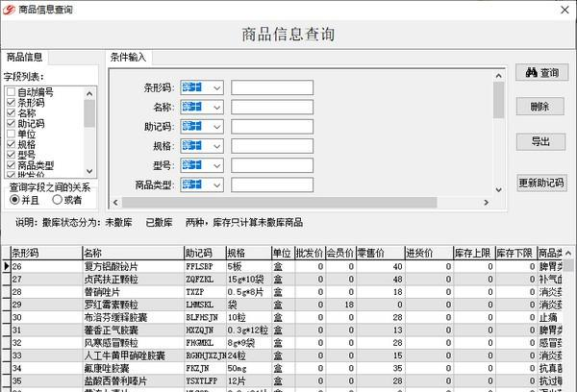Image resolution: width=577 pixels, height=392 pixels.
Task: Click the 条形码 column header
Action: pos(47,253)
